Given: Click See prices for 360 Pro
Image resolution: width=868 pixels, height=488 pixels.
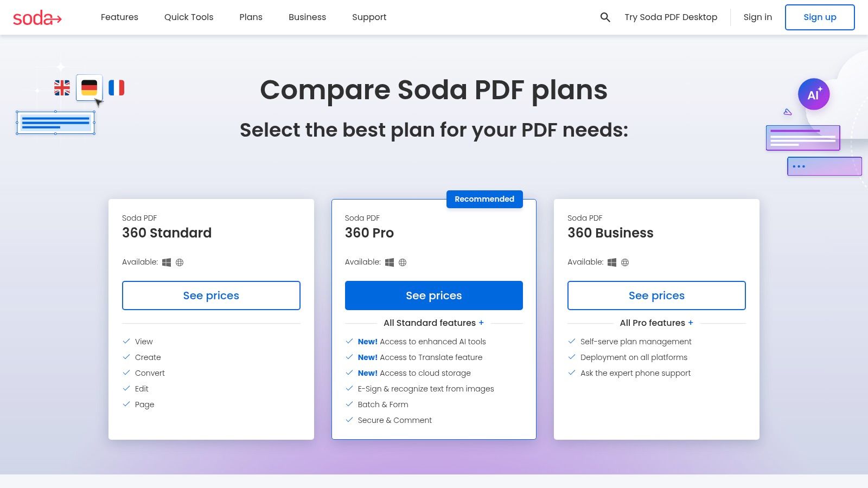Looking at the screenshot, I should pos(433,295).
